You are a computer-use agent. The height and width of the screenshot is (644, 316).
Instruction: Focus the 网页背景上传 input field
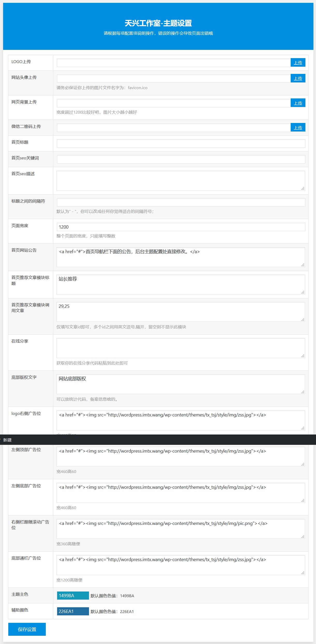pos(174,103)
